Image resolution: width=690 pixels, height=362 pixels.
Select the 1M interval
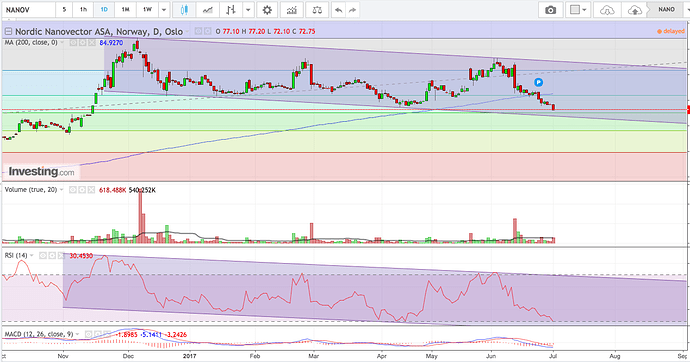coord(125,10)
